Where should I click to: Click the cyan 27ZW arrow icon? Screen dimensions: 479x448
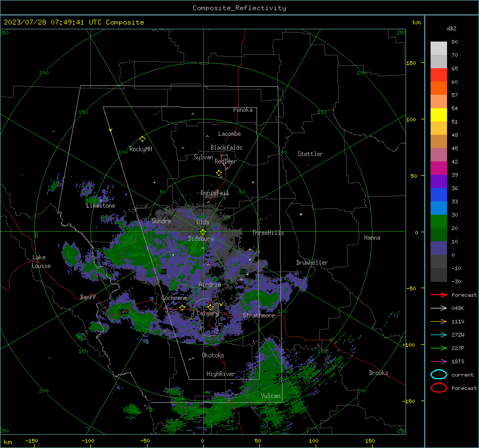click(x=439, y=335)
